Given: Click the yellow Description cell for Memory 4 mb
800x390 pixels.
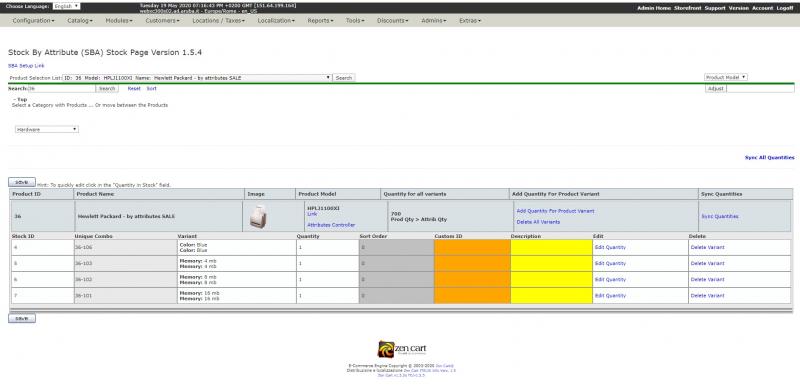Looking at the screenshot, I should click(552, 263).
